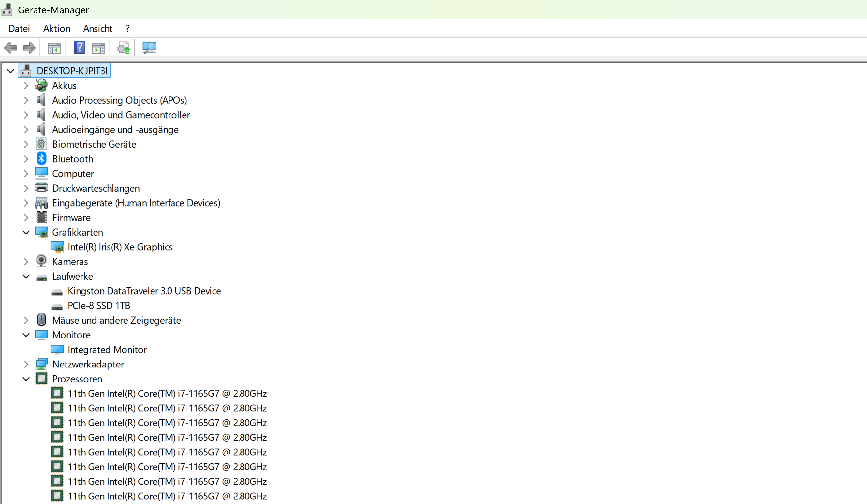Expand the Akkus category

[26, 86]
